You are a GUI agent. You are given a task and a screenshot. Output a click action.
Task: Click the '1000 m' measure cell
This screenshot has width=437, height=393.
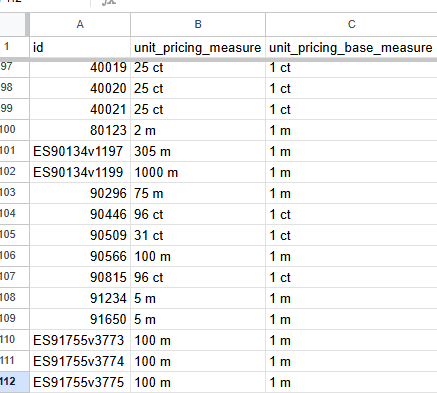pos(198,172)
